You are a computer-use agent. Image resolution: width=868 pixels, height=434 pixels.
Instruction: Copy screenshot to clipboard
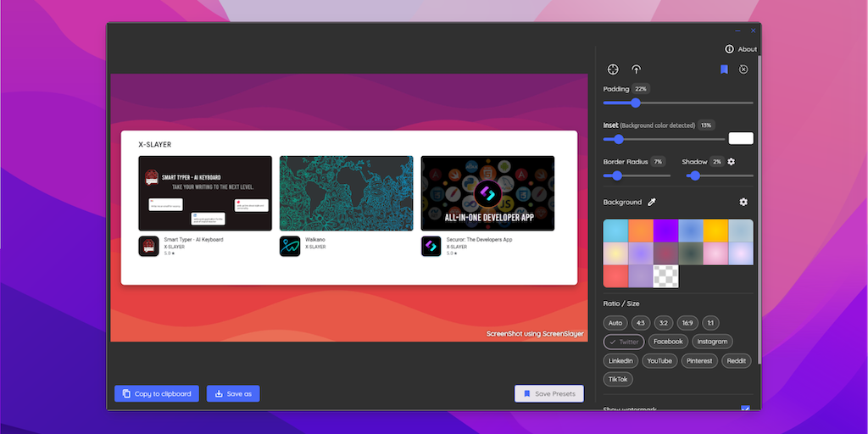tap(157, 393)
